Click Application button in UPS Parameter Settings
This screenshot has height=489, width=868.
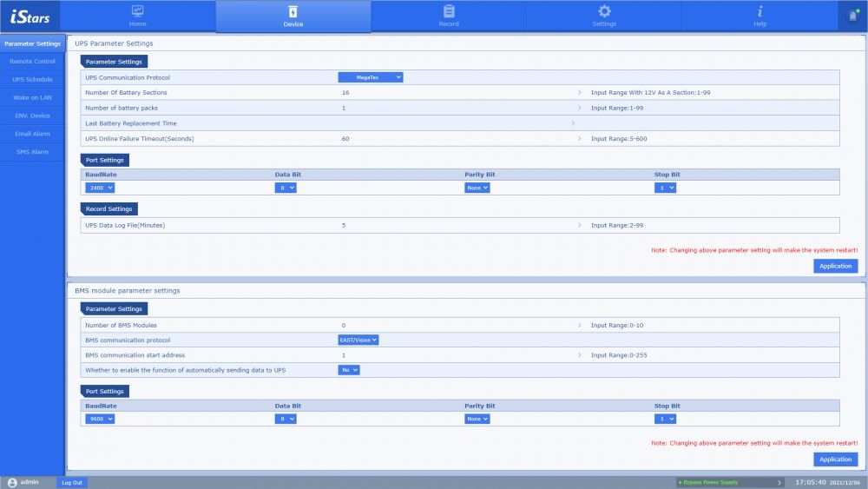(x=835, y=266)
